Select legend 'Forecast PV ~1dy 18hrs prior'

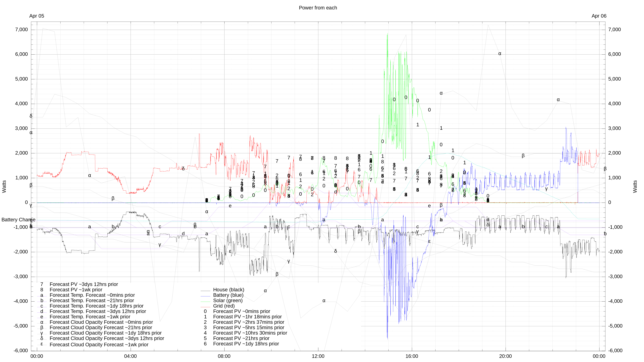(x=246, y=344)
